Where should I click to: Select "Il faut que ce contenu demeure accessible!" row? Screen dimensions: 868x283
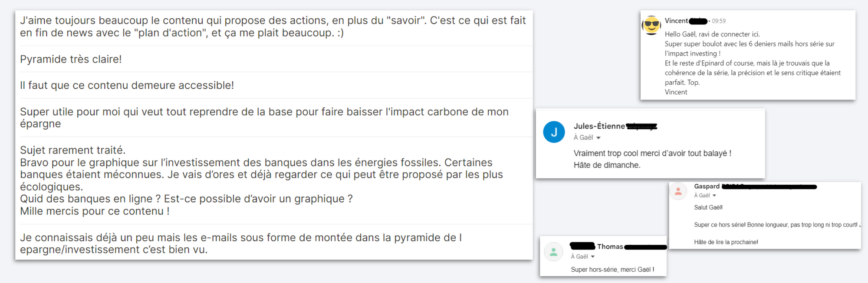pos(274,85)
